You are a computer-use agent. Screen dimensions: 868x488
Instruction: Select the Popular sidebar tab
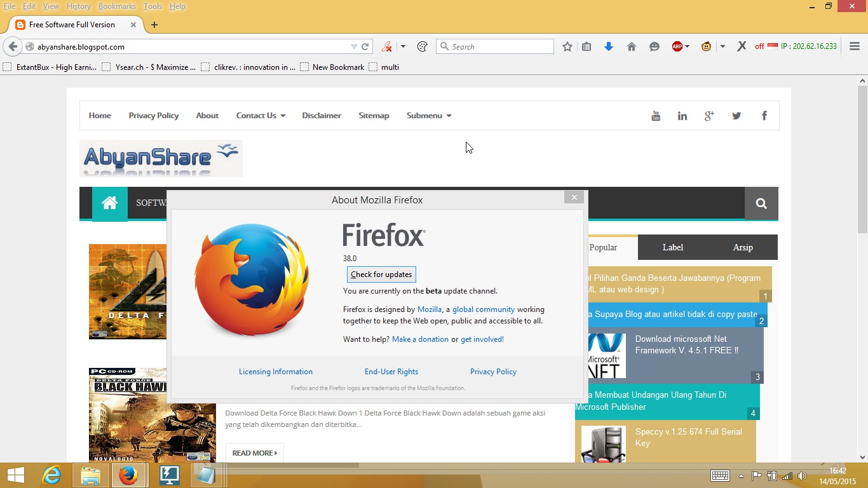(x=603, y=247)
